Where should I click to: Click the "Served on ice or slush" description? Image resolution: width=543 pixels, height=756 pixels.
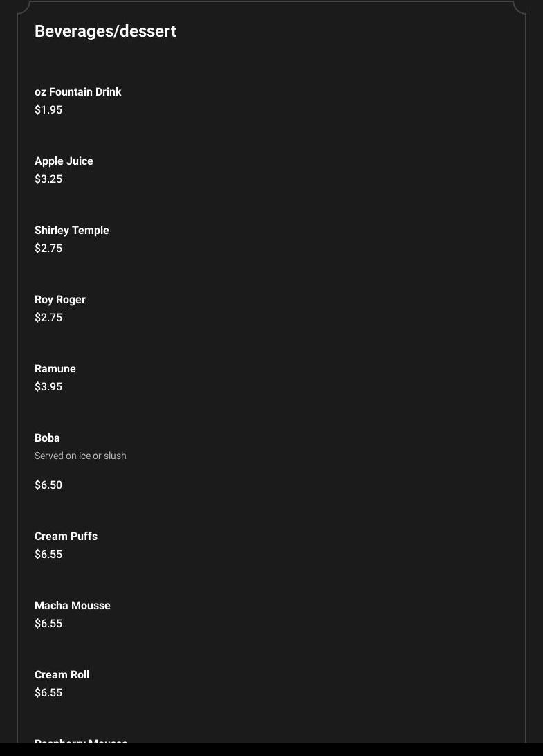tap(80, 456)
